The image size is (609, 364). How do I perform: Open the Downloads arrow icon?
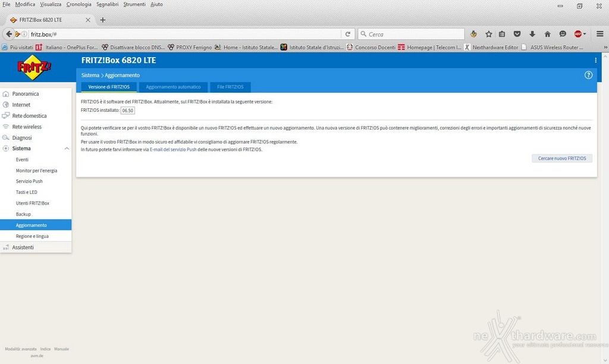[532, 34]
